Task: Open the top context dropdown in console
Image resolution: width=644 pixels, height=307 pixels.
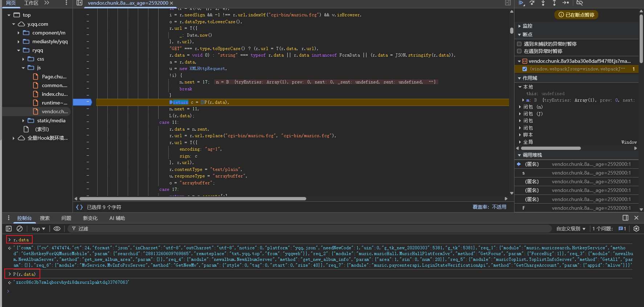Action: point(38,229)
